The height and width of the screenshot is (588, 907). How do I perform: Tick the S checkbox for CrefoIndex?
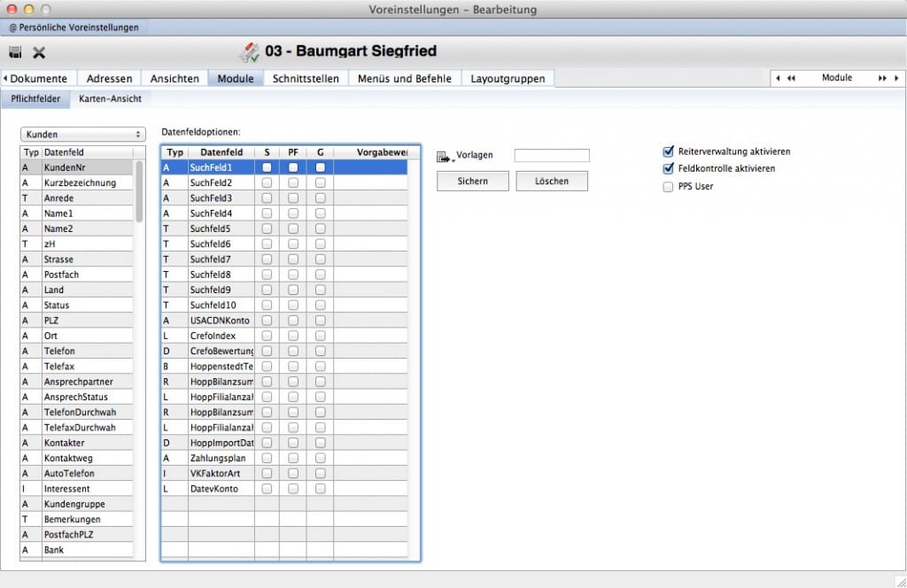tap(267, 336)
